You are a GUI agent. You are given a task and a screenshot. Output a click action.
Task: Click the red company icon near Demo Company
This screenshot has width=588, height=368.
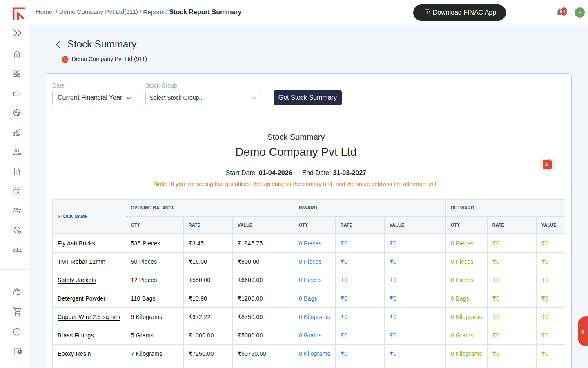coord(65,59)
